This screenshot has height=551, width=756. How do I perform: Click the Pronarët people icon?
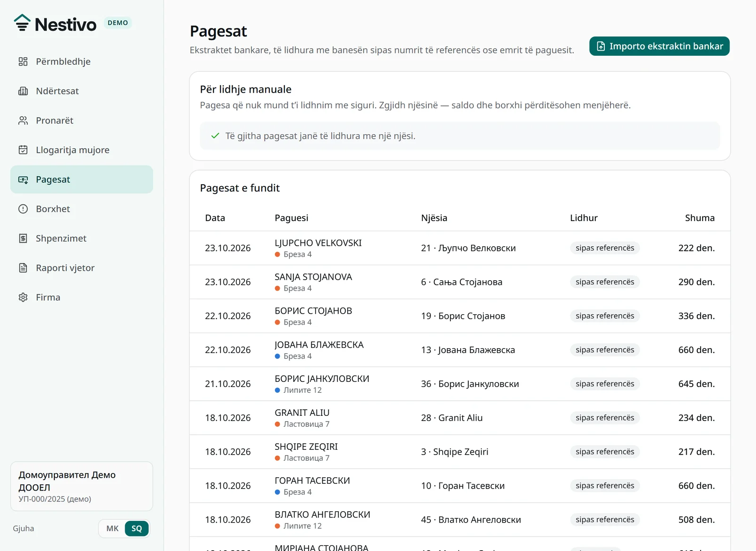(x=23, y=121)
